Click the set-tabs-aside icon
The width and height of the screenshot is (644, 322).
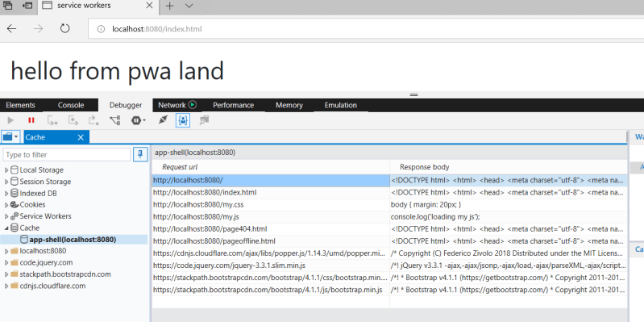tap(27, 6)
